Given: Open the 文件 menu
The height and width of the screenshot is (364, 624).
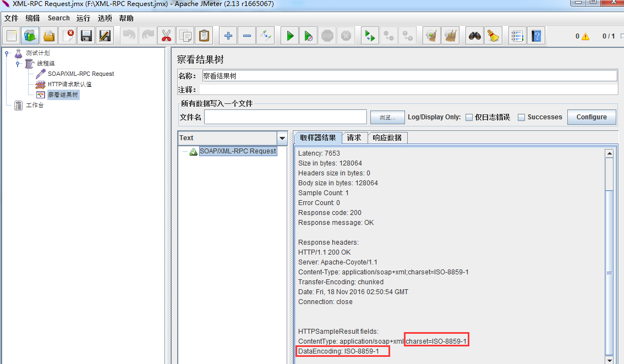Looking at the screenshot, I should 12,18.
